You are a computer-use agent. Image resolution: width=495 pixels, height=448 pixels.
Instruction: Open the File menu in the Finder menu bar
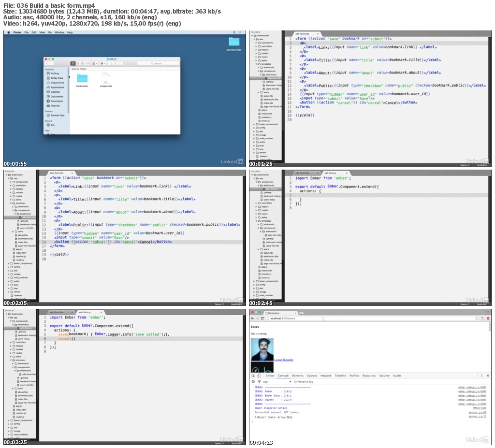[26, 32]
